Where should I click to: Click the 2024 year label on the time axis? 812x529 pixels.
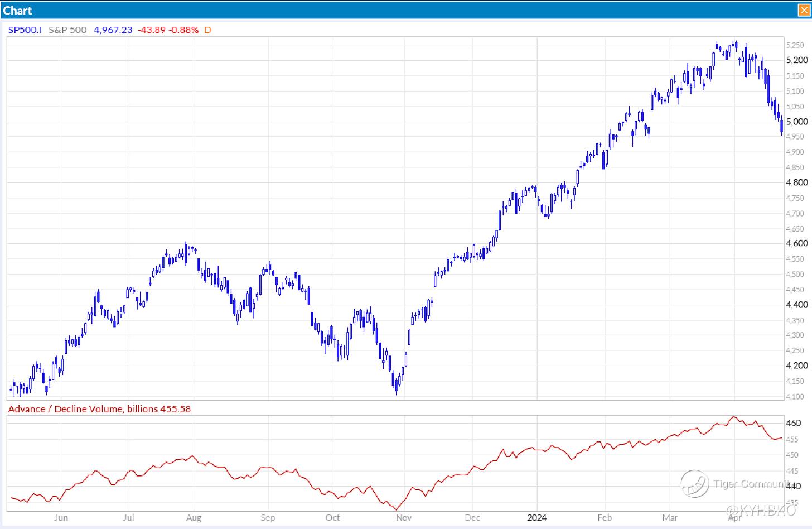[537, 518]
